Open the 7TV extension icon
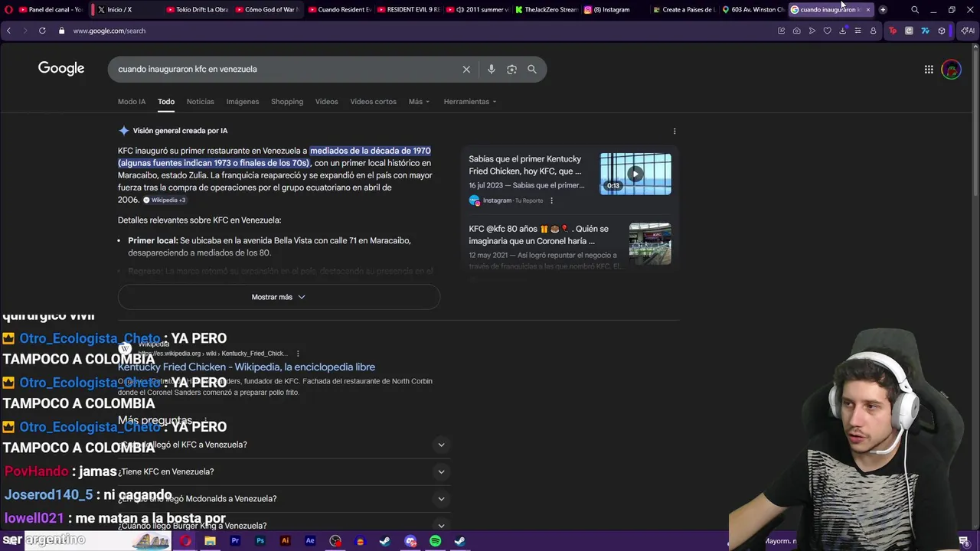 (925, 31)
